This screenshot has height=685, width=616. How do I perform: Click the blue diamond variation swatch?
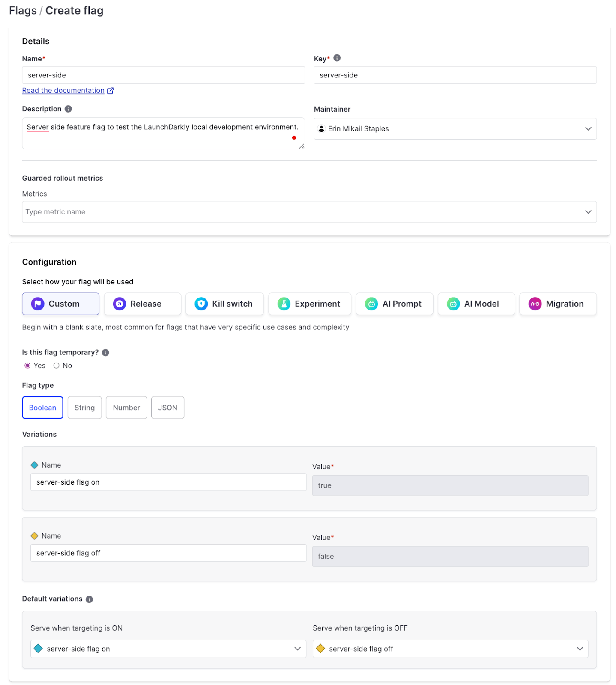pyautogui.click(x=35, y=465)
